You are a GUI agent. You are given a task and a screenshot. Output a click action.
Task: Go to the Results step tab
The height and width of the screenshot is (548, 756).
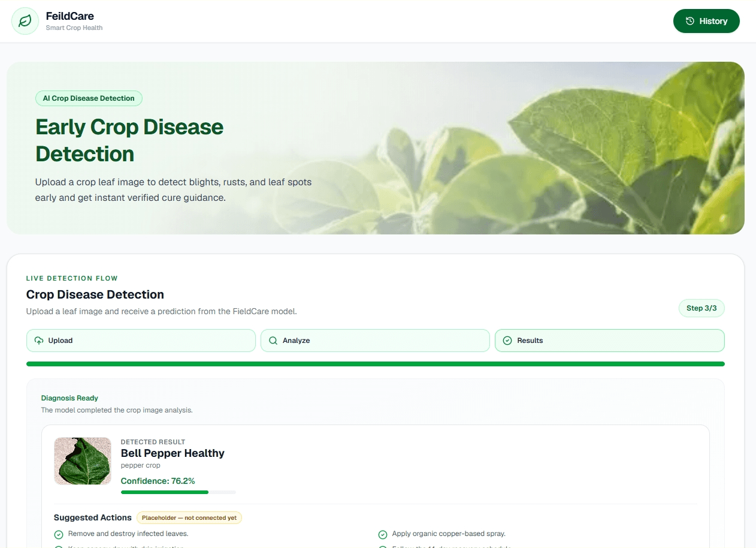609,341
